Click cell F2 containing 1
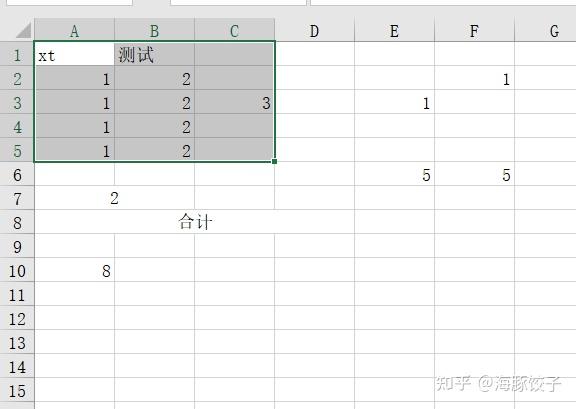 [475, 79]
